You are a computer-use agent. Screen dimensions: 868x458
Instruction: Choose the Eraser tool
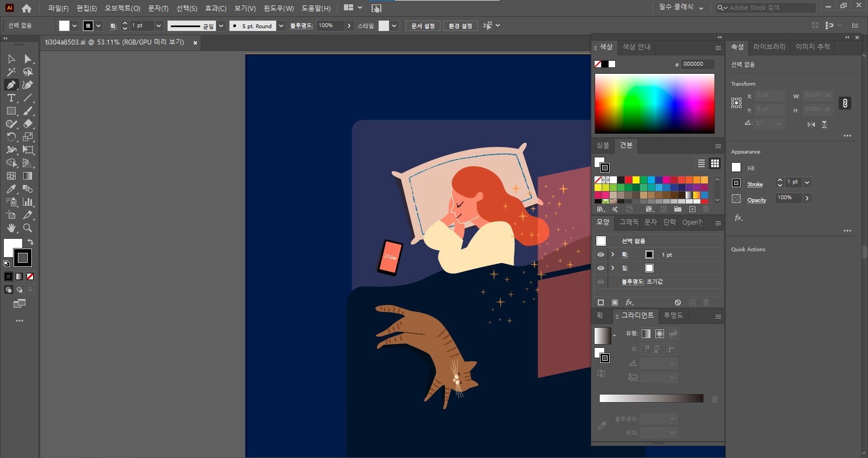click(x=28, y=124)
